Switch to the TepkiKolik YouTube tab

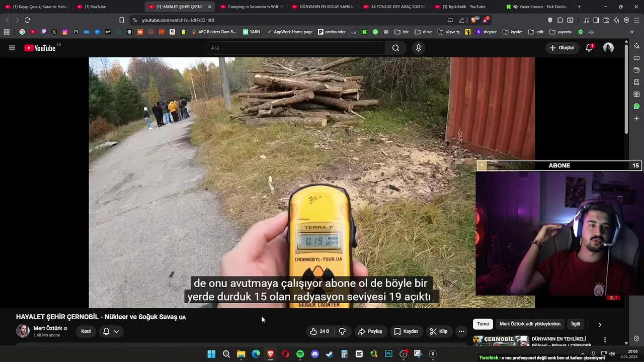[466, 7]
